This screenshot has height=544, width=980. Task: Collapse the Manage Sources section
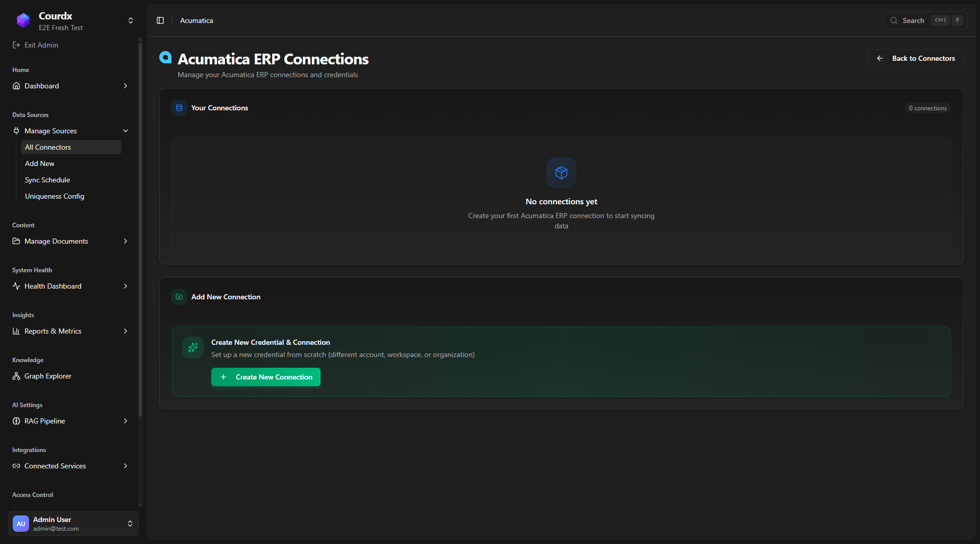pyautogui.click(x=125, y=131)
